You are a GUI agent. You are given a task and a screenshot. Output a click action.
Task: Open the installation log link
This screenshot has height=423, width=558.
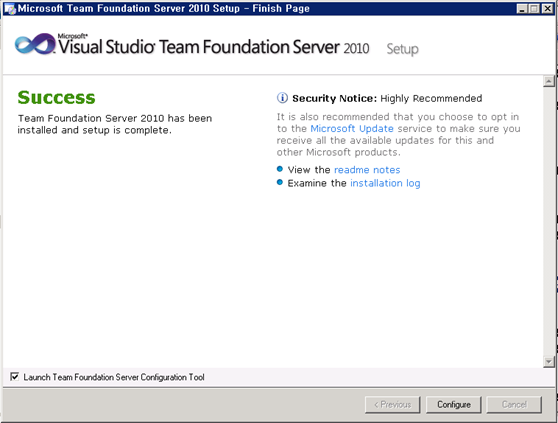385,183
